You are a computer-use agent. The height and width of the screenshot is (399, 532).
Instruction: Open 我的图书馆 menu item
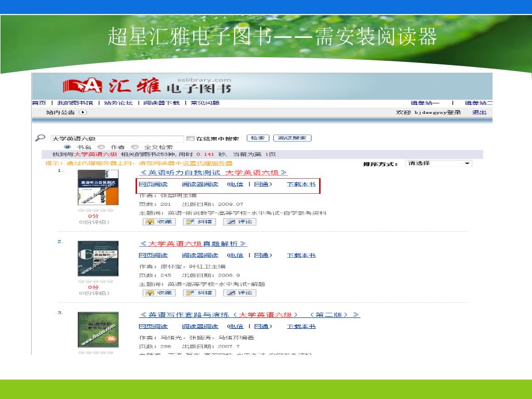point(75,103)
